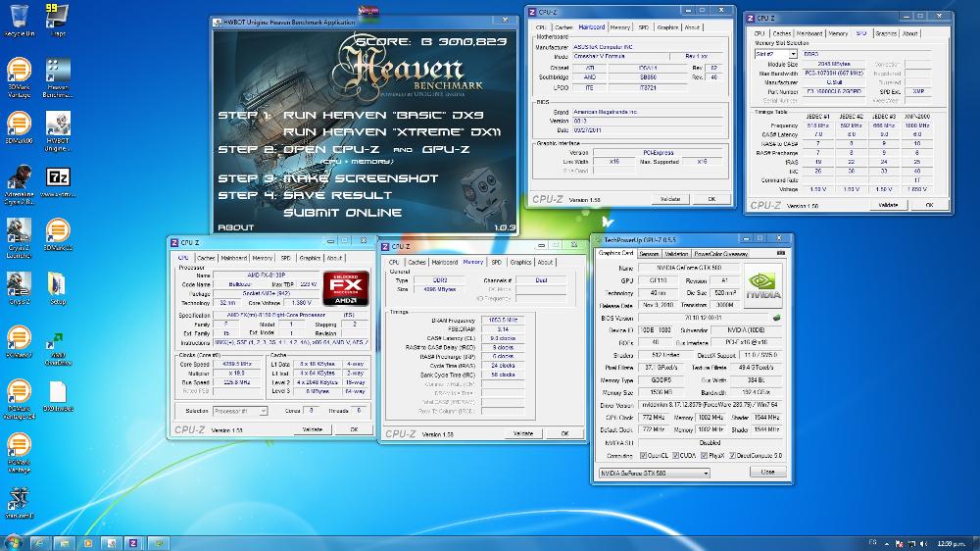This screenshot has height=551, width=980.
Task: Switch to the Validation tab in GPU-Z
Action: pyautogui.click(x=676, y=254)
